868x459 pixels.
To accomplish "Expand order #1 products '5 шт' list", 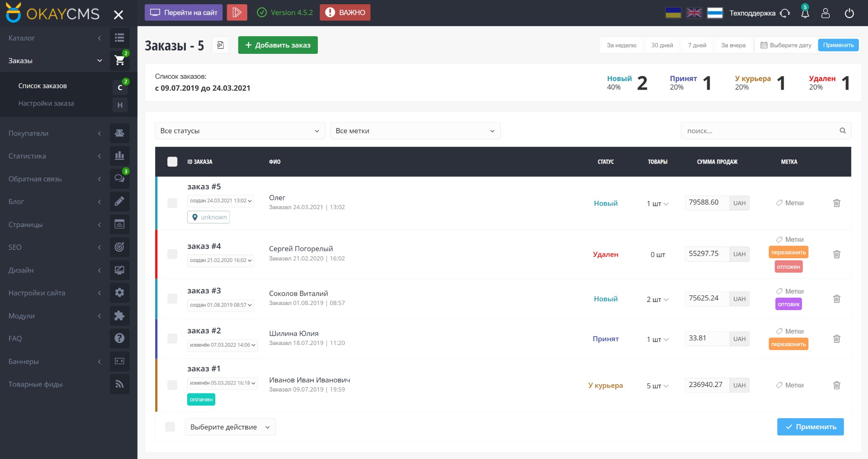I will [x=658, y=386].
